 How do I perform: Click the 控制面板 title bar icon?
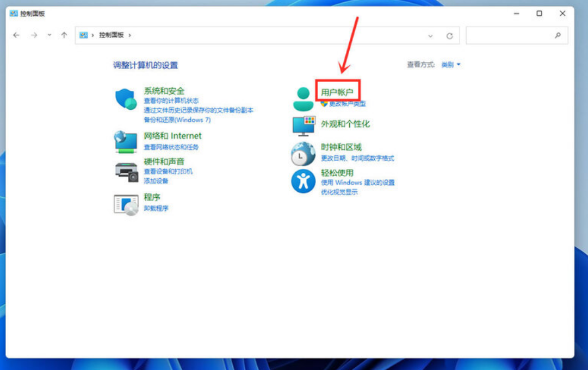click(14, 14)
